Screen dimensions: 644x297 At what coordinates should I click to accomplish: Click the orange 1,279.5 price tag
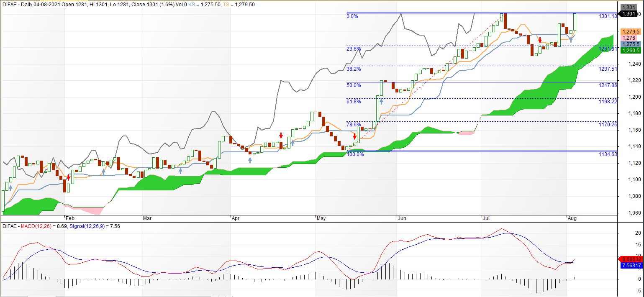pyautogui.click(x=631, y=32)
